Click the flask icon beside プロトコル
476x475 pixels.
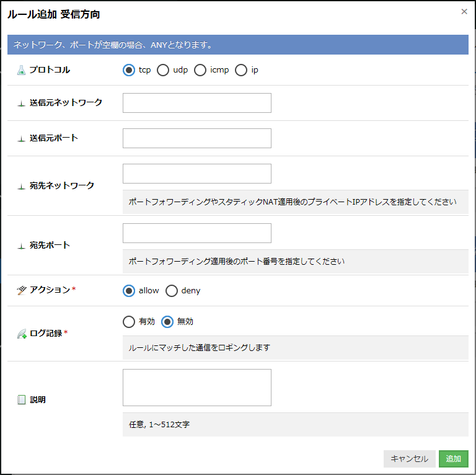[x=22, y=70]
